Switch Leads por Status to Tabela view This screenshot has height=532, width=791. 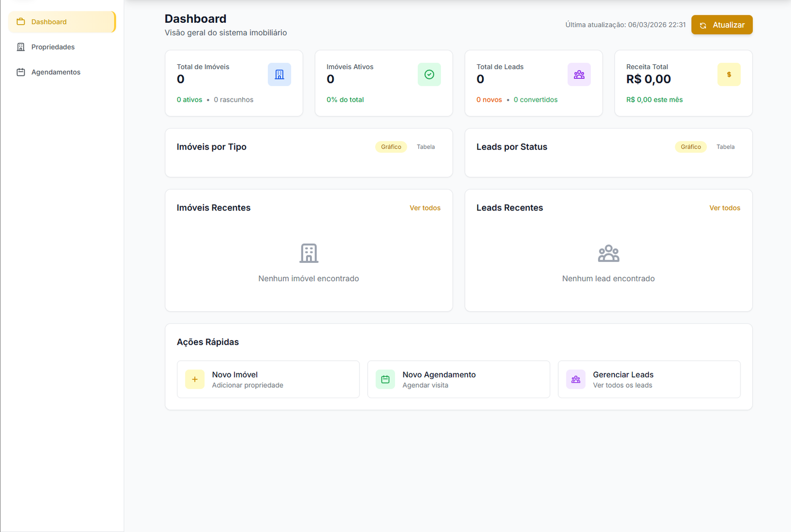click(725, 147)
